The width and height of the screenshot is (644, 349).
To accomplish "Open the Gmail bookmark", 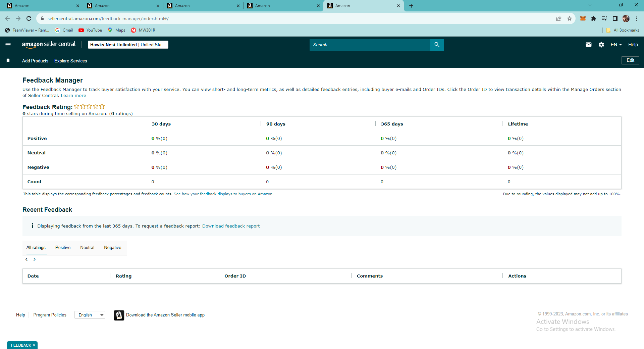I will click(64, 30).
